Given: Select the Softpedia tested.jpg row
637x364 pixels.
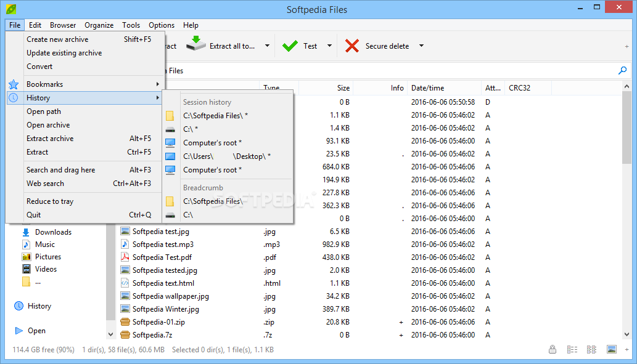Looking at the screenshot, I should (369, 270).
